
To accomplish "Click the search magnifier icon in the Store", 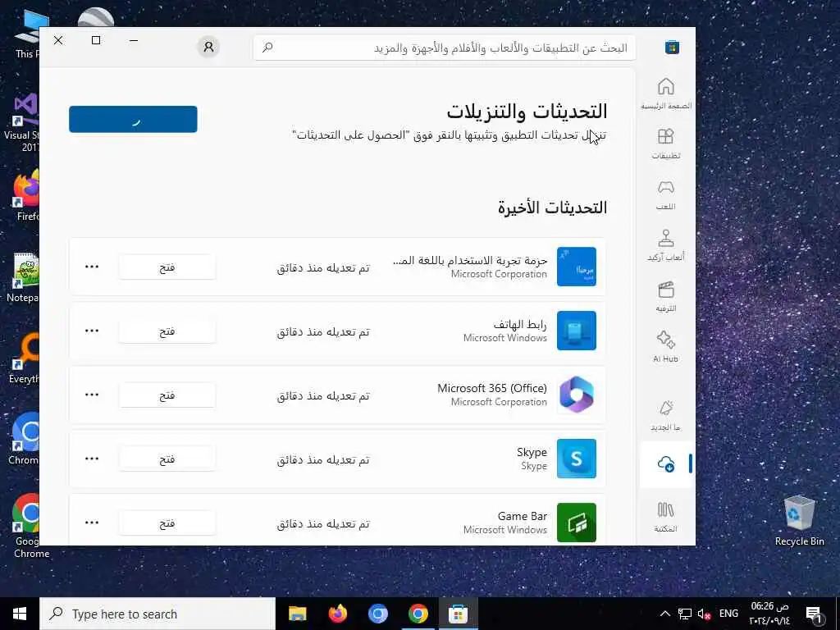I will coord(267,48).
